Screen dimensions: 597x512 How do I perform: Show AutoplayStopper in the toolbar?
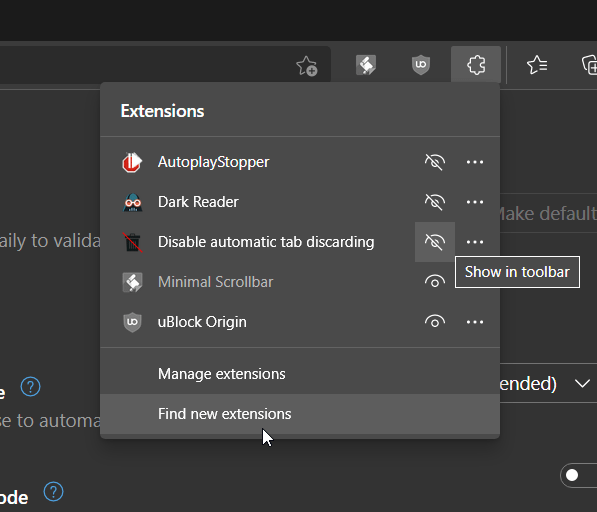435,162
